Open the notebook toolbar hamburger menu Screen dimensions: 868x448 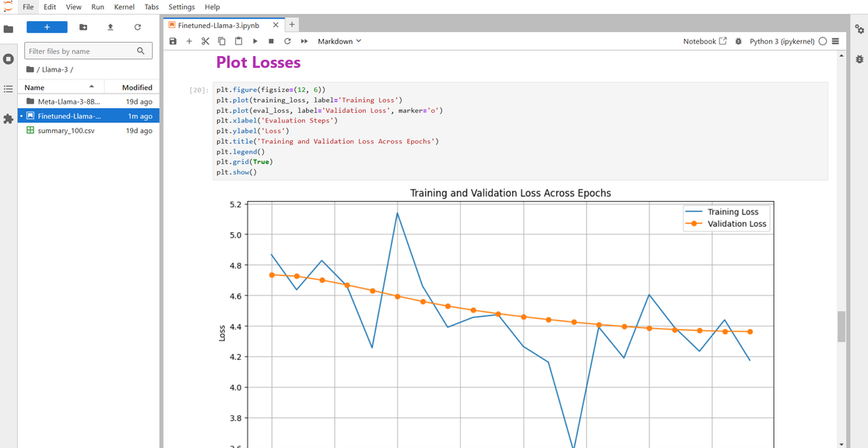tap(835, 41)
